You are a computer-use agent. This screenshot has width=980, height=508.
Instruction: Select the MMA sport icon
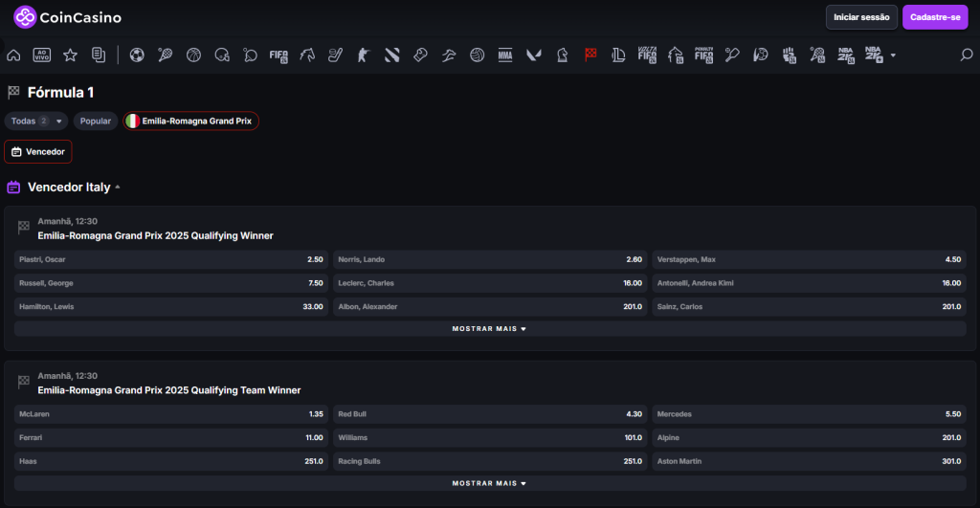505,55
